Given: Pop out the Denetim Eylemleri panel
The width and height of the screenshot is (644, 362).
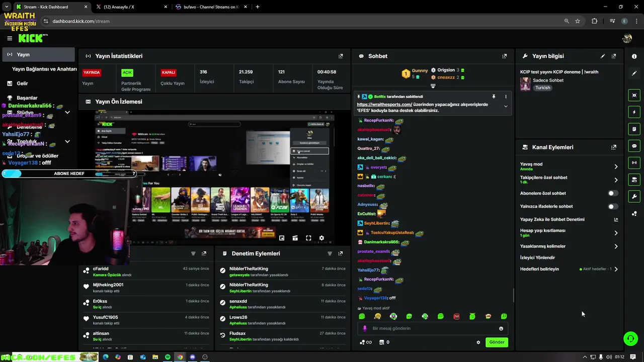Looking at the screenshot, I should (x=341, y=253).
